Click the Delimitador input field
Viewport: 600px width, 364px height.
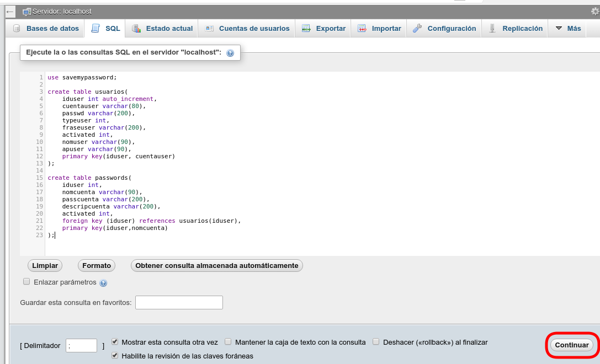[x=82, y=346]
